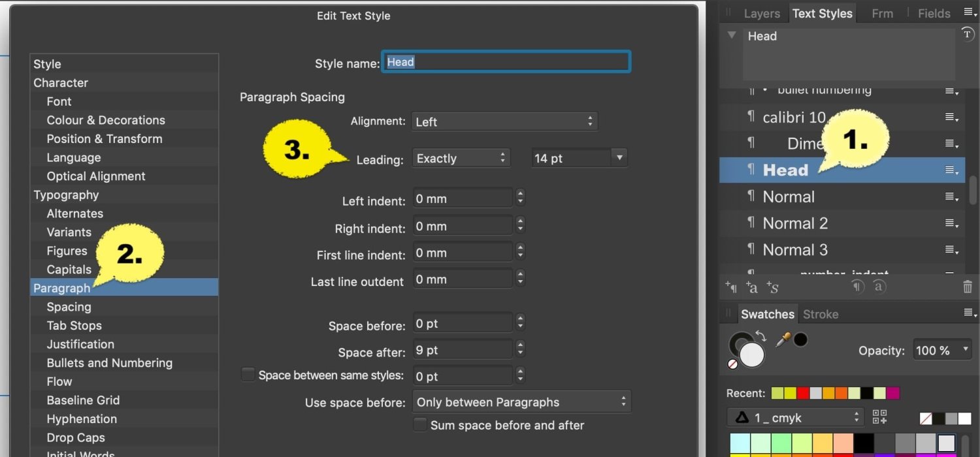
Task: Check Sum space before and after
Action: click(420, 424)
